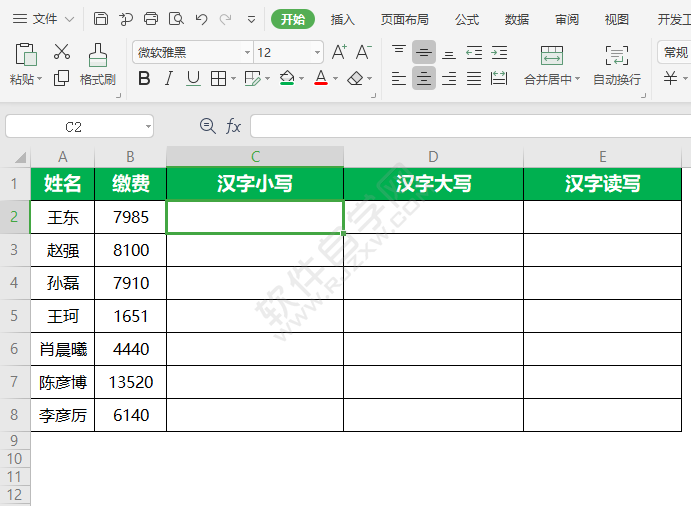Viewport: 691px width, 506px height.
Task: Click the 自动换行 label button
Action: coord(617,79)
